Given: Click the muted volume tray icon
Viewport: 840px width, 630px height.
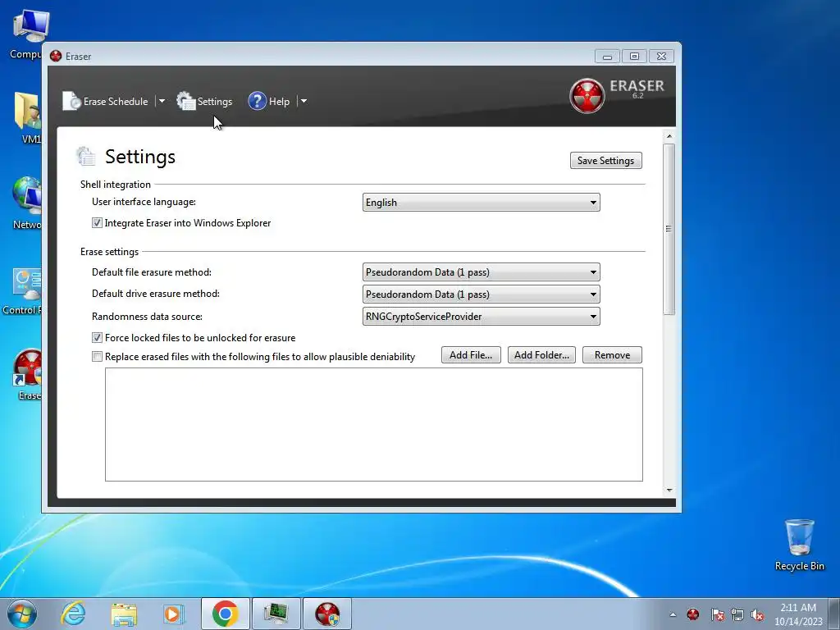Looking at the screenshot, I should click(757, 614).
